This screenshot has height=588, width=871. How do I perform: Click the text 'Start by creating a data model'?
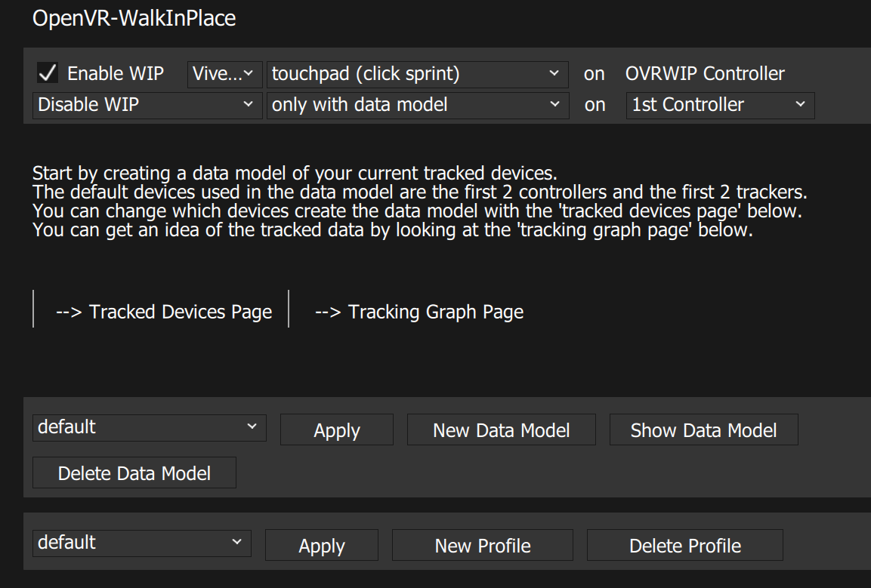click(159, 174)
